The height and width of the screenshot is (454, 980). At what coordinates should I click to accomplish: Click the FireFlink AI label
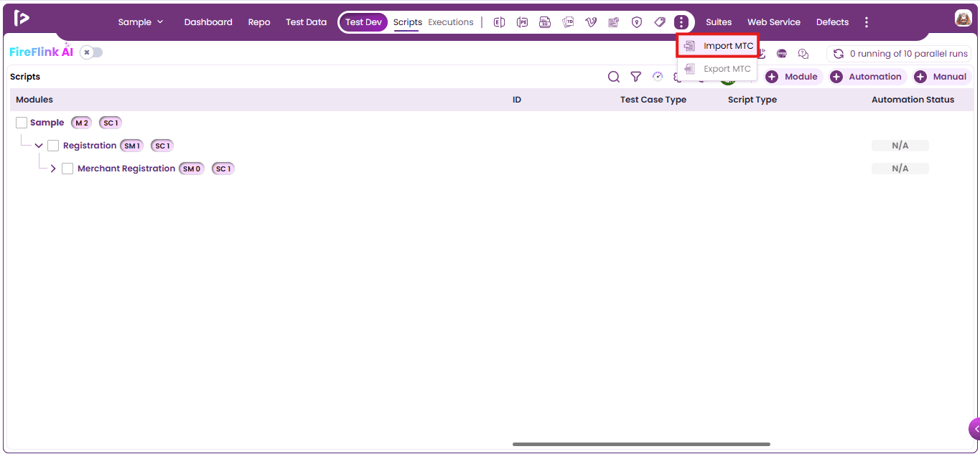point(42,52)
